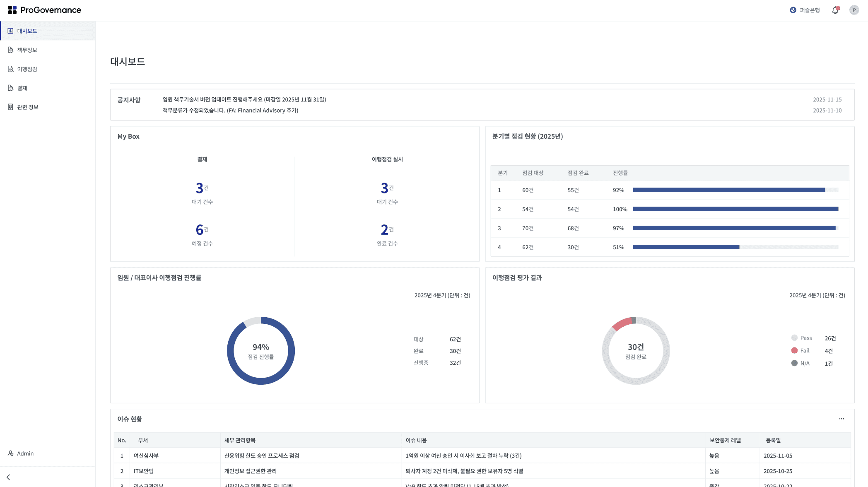Click the user profile avatar
Viewport: 868px width, 487px height.
[x=854, y=10]
